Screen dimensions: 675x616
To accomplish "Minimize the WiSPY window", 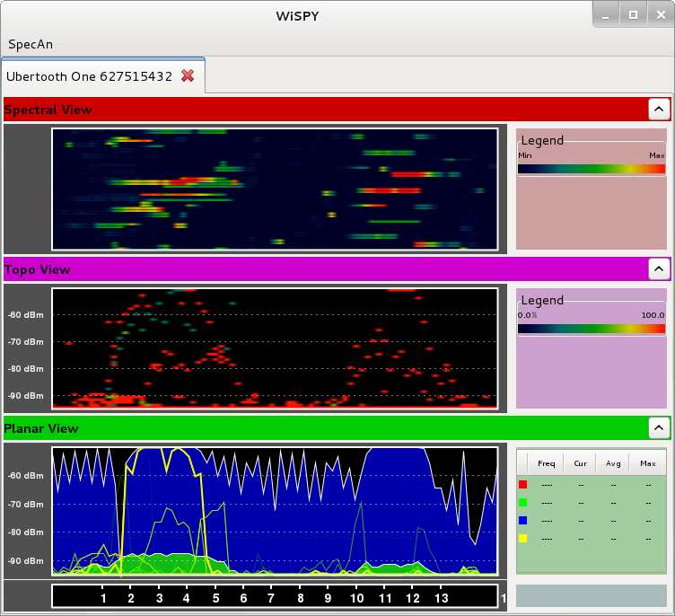I will [x=606, y=15].
